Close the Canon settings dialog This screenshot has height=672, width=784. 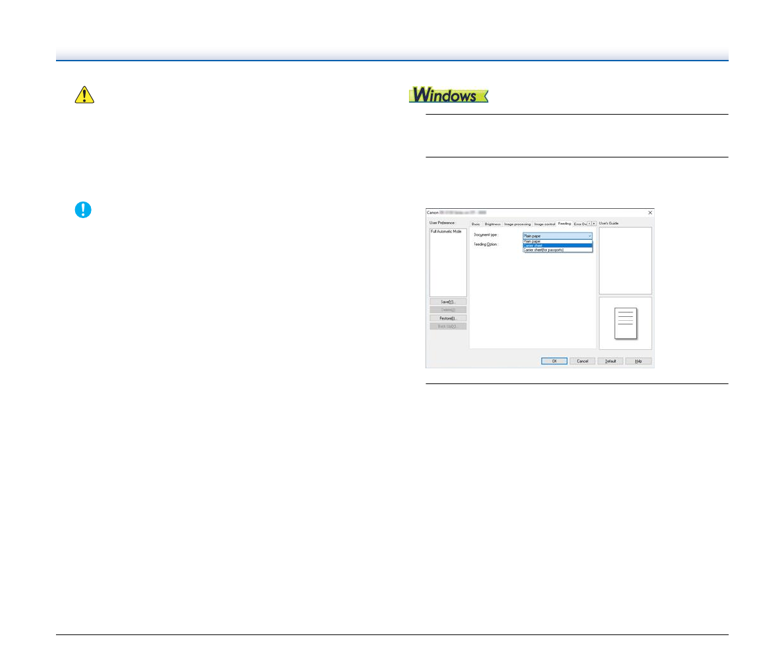(650, 213)
